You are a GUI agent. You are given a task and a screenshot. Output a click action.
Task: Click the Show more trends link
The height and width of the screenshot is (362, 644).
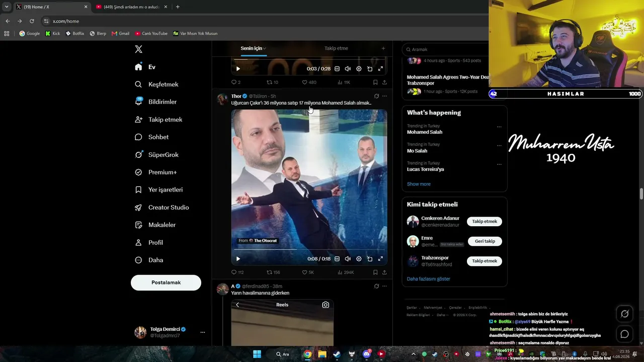click(419, 184)
